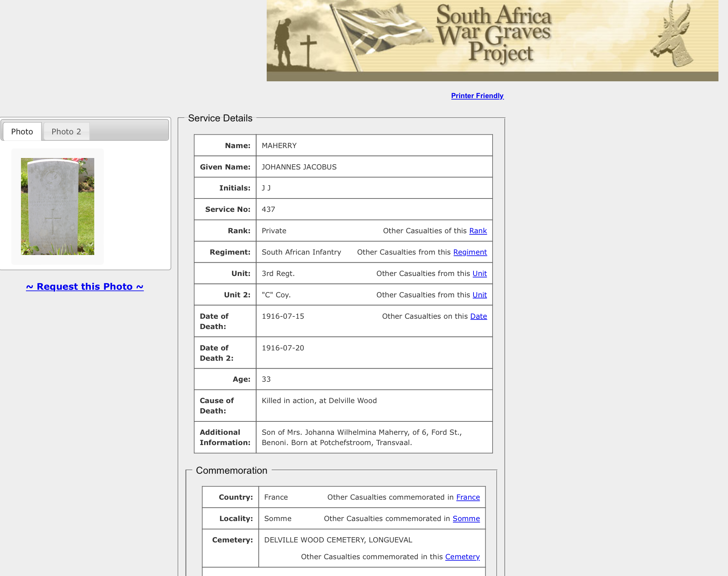Show casualties commemorated in Somme
Image resolution: width=728 pixels, height=576 pixels.
466,519
